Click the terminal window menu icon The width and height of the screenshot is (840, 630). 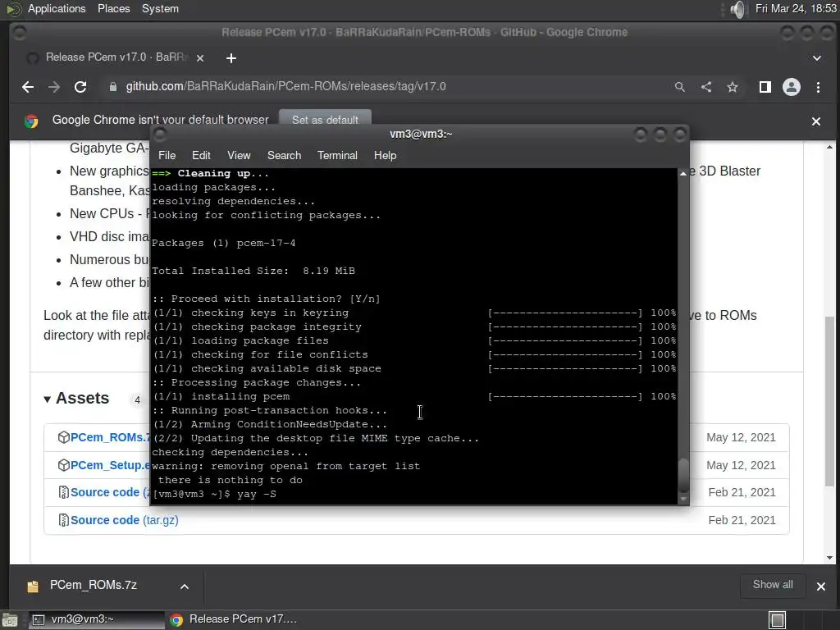pos(160,134)
